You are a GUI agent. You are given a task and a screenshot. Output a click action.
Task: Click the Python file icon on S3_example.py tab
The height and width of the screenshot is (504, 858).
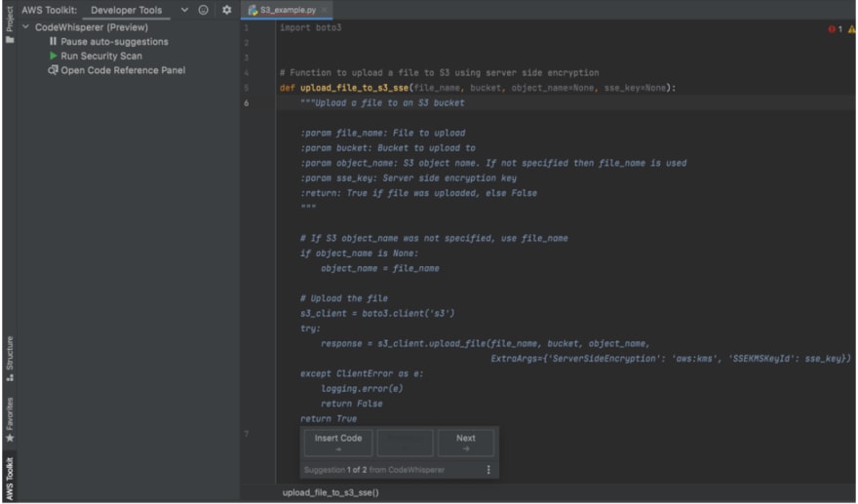click(x=253, y=10)
